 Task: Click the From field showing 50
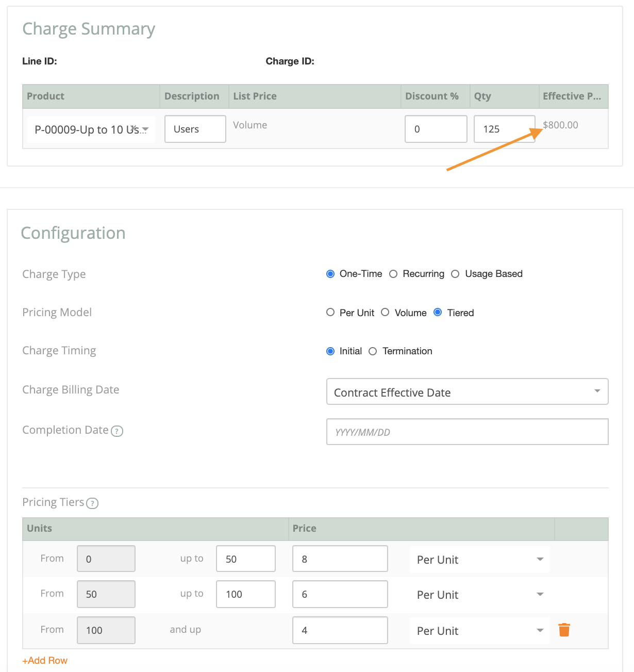point(106,594)
